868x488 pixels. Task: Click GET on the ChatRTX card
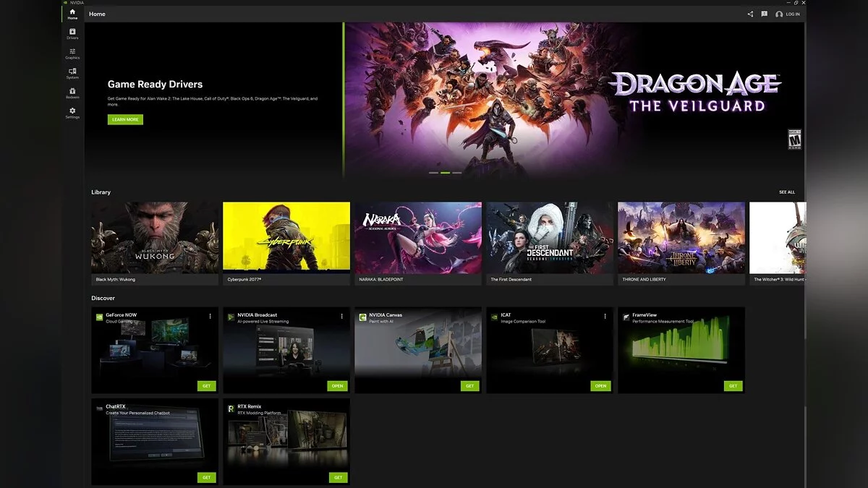(207, 477)
